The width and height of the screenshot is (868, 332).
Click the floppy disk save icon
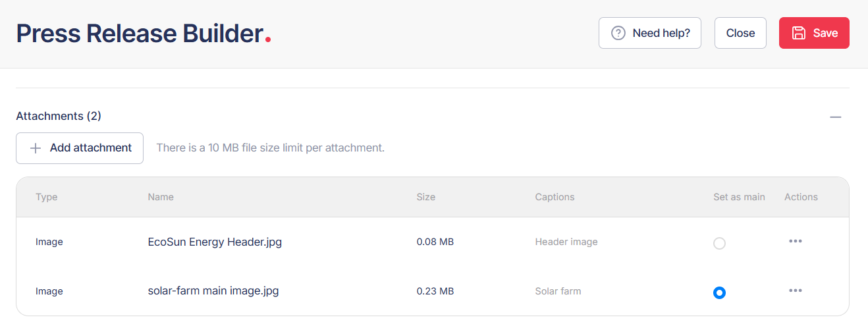pyautogui.click(x=799, y=33)
